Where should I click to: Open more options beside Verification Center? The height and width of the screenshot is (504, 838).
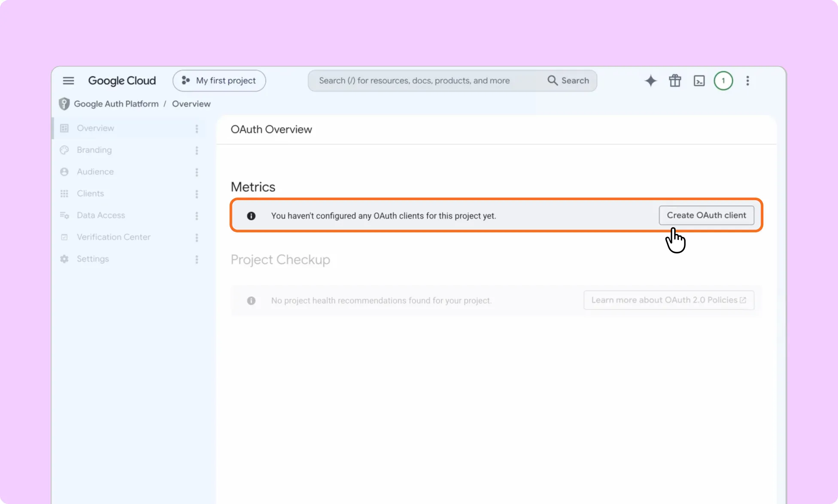(197, 237)
